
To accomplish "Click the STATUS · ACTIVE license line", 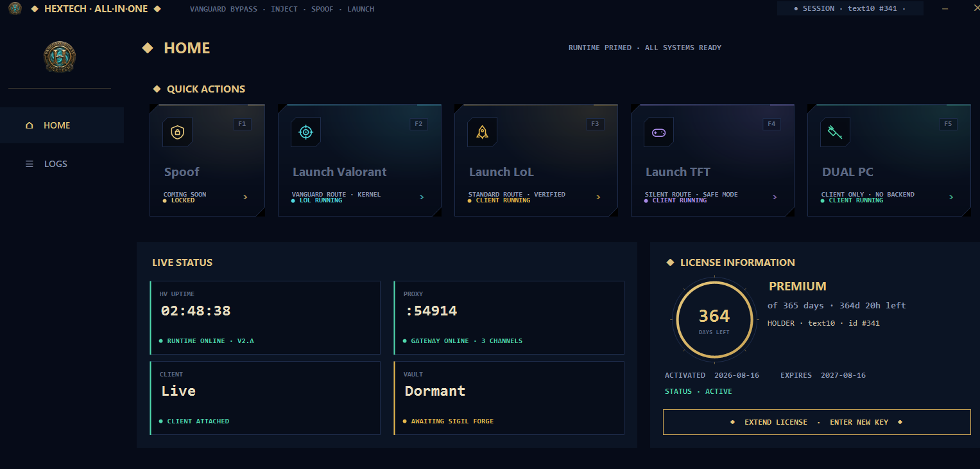I will click(x=698, y=391).
